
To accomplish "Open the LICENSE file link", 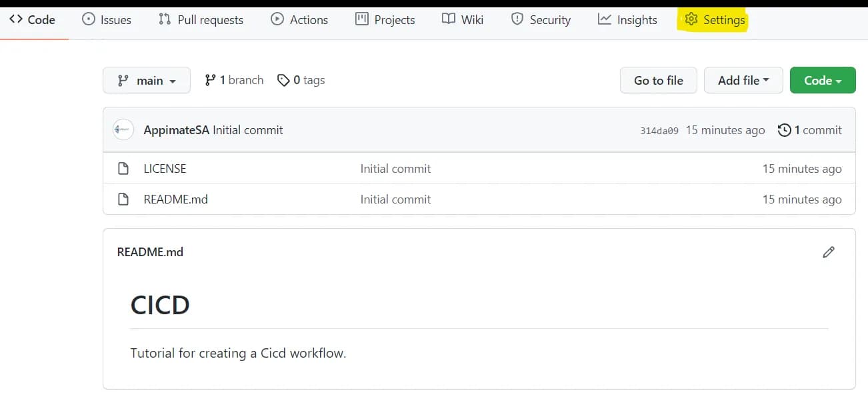I will (x=165, y=169).
